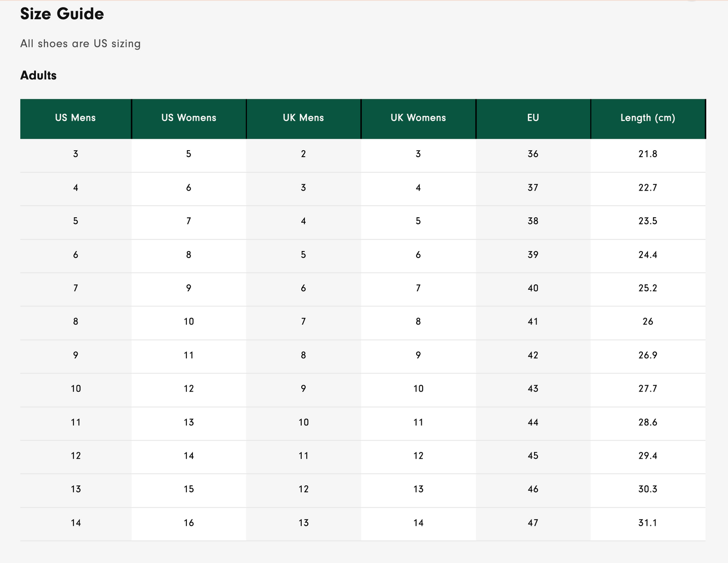728x563 pixels.
Task: Click the 'All shoes are US sizing' text
Action: 81,44
